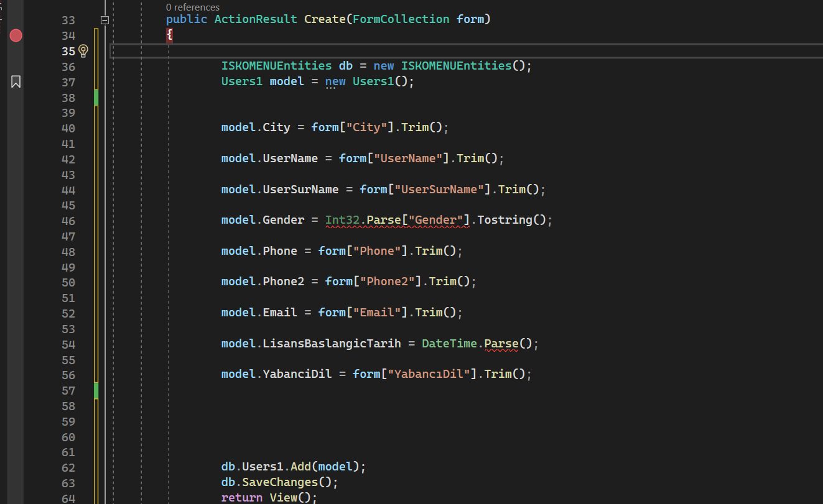Toggle the red breakpoint in the margin
The width and height of the screenshot is (823, 504).
(x=16, y=35)
